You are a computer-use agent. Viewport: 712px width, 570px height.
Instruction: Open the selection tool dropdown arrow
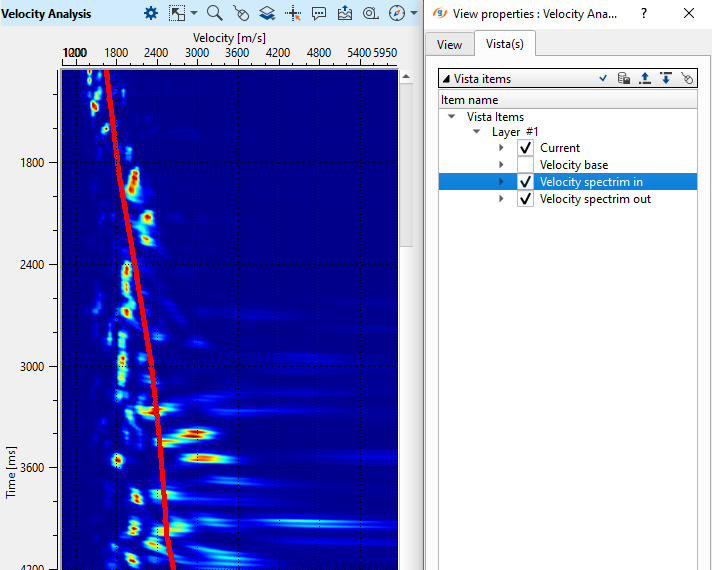pyautogui.click(x=193, y=13)
